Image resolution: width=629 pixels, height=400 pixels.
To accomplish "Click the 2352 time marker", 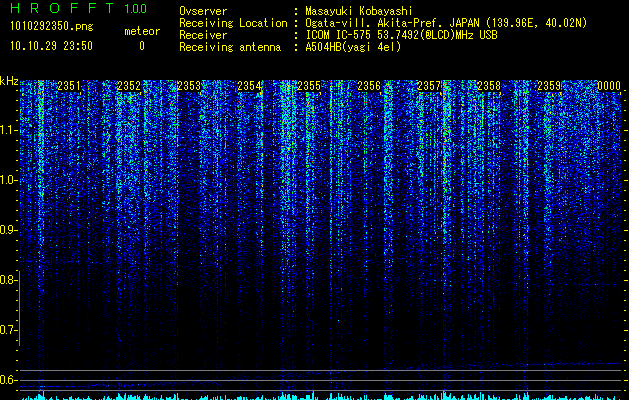I will [129, 86].
